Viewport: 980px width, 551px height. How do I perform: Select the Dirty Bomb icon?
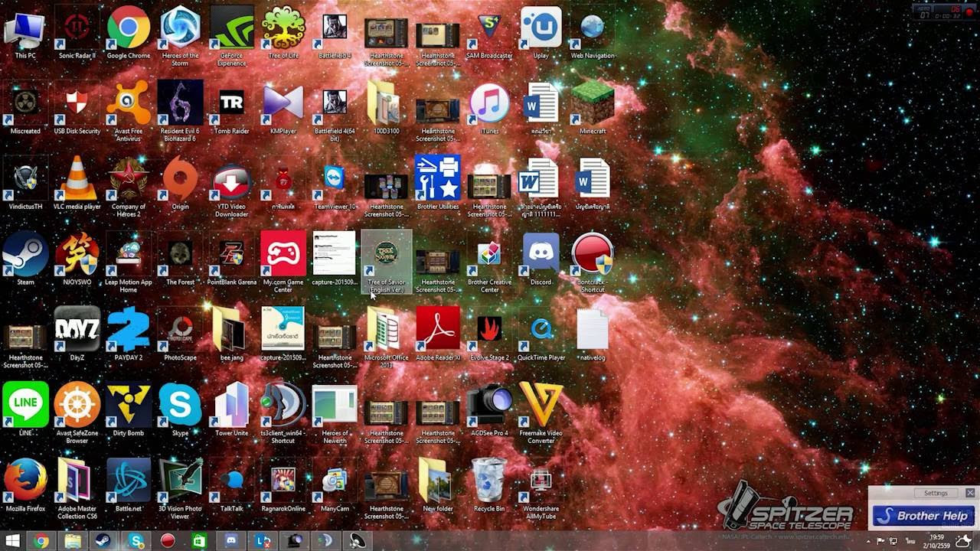pos(128,404)
